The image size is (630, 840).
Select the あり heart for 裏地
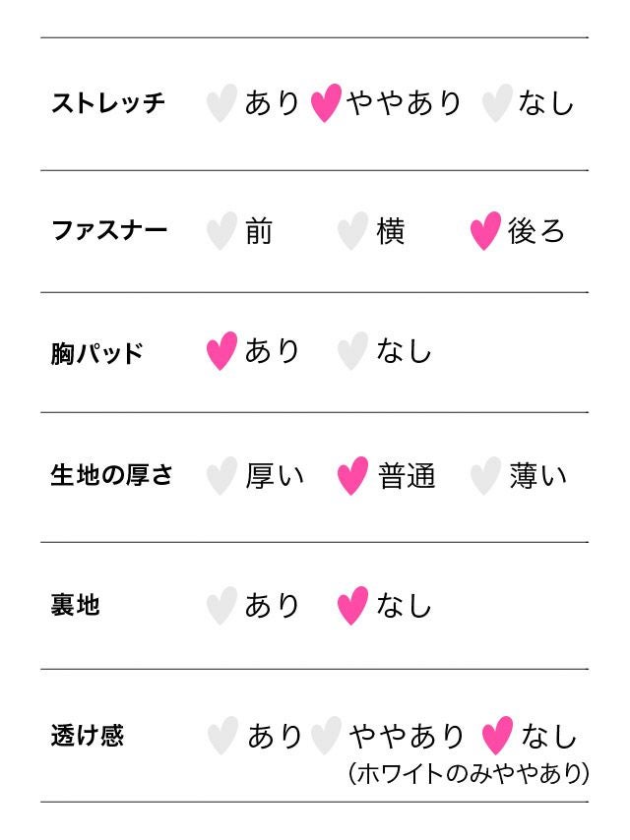pos(222,605)
